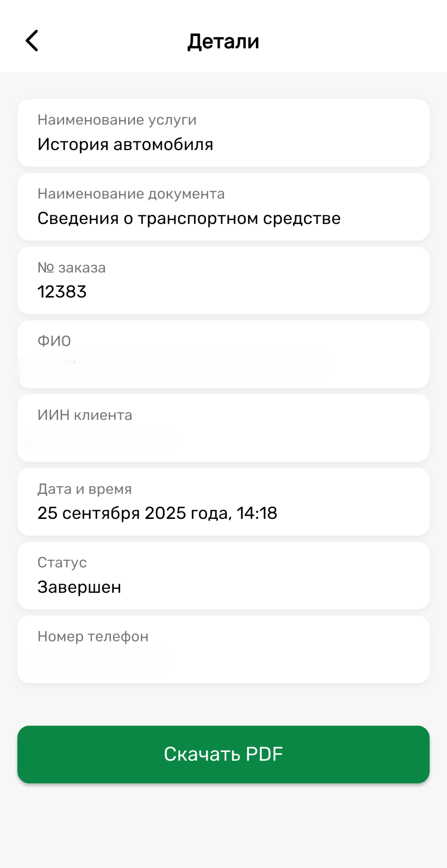Select order number 12383

click(x=62, y=292)
